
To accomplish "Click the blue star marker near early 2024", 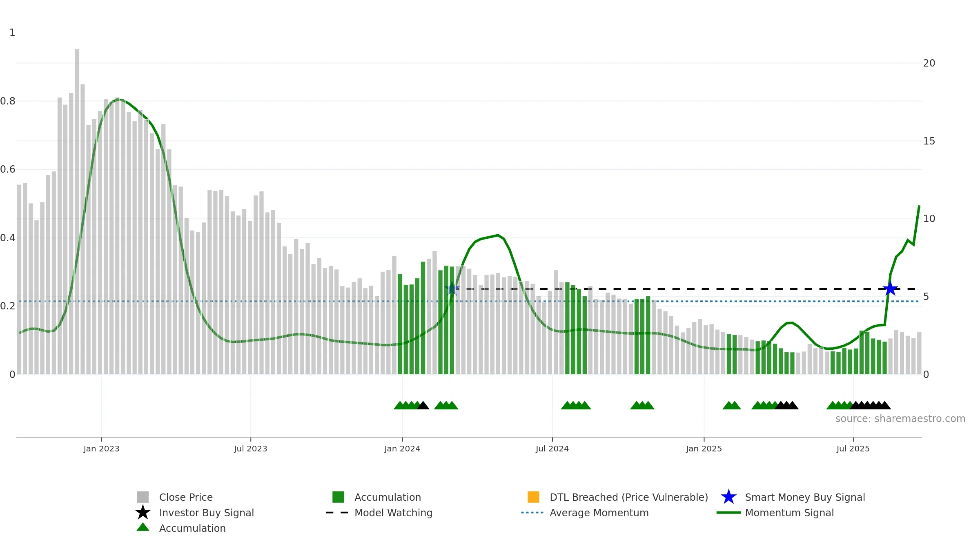I will pos(452,289).
